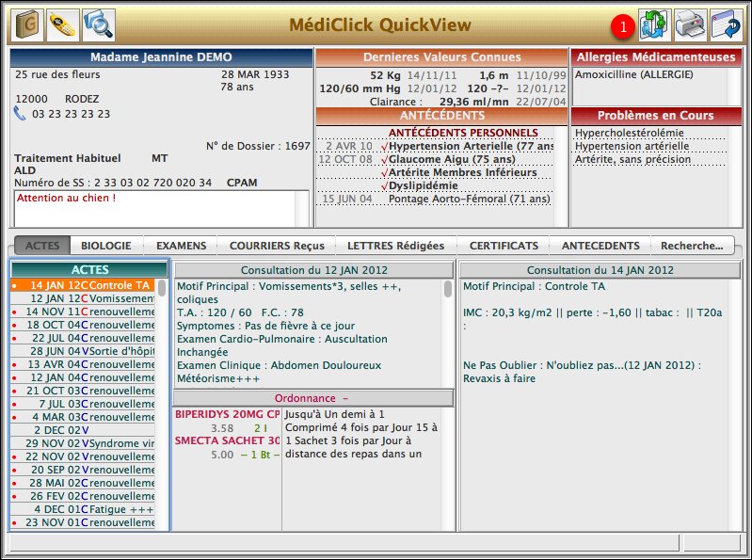
Task: Select the 22 NOV 02 act row
Action: click(83, 456)
